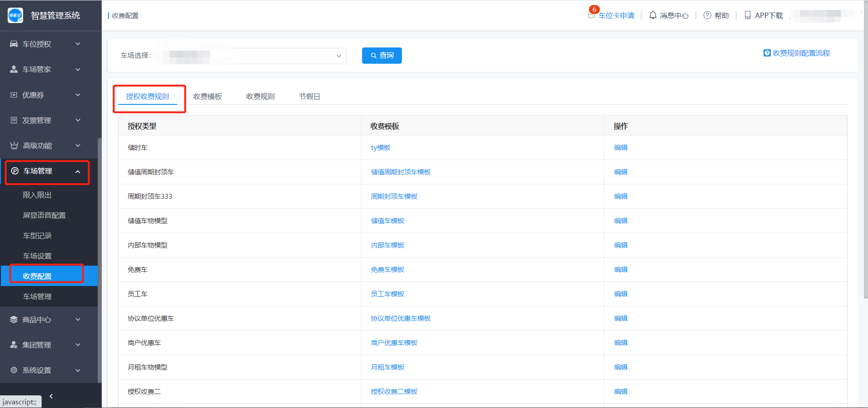The width and height of the screenshot is (868, 408).
Task: Click the parking card application icon
Action: pyautogui.click(x=591, y=15)
